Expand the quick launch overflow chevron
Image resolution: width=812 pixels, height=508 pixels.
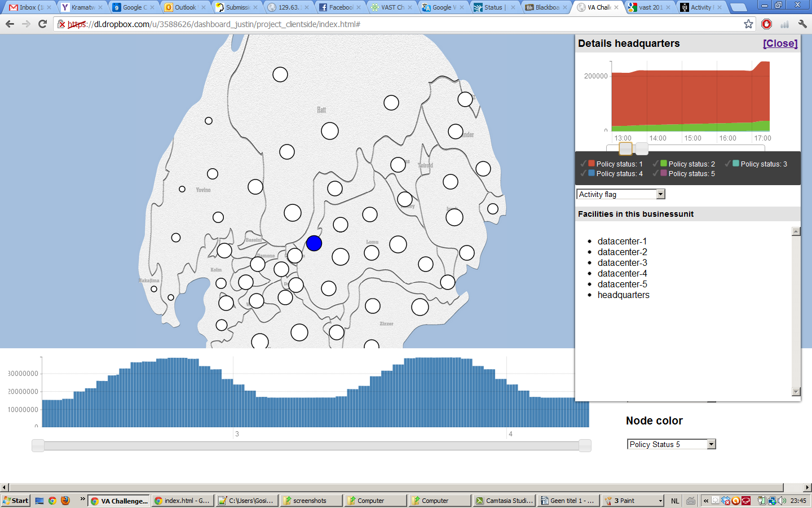pos(82,499)
